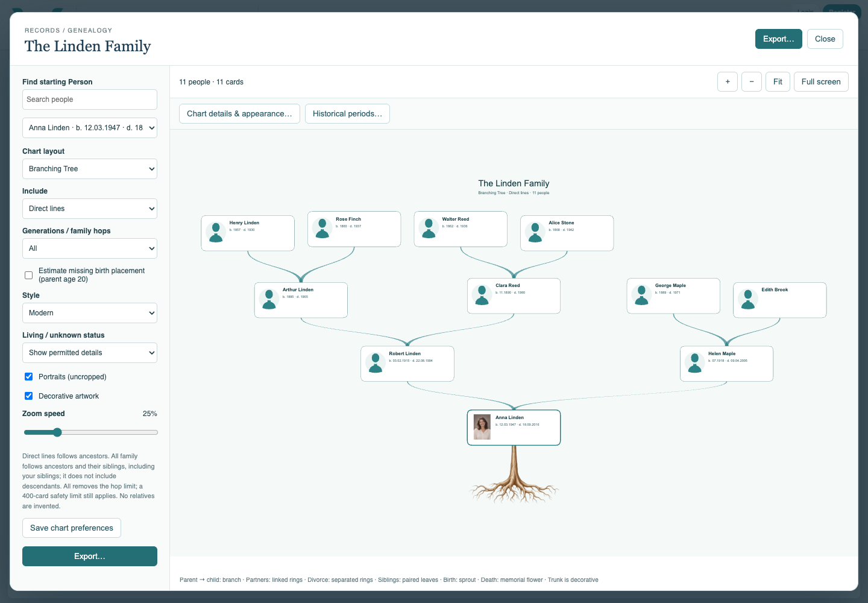Select Walter Reed's person icon
The image size is (868, 603).
(x=429, y=228)
